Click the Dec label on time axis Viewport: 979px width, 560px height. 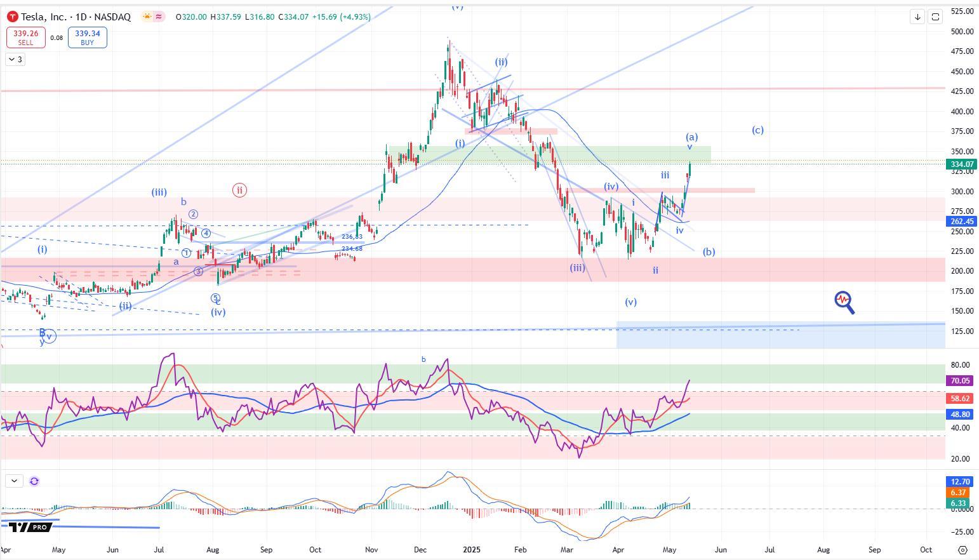(420, 550)
